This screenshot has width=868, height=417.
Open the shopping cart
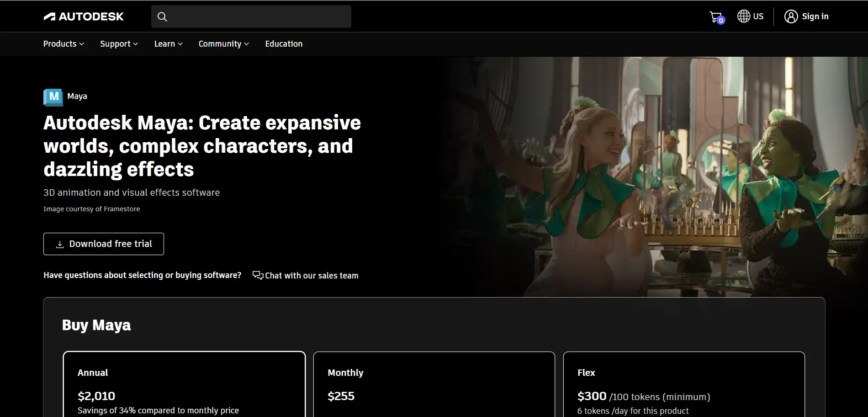716,17
